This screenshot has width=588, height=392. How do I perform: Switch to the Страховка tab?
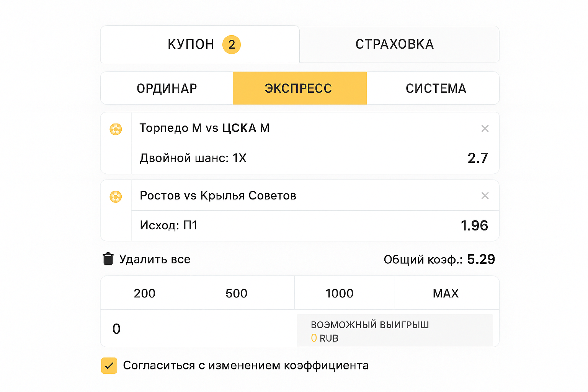[395, 44]
